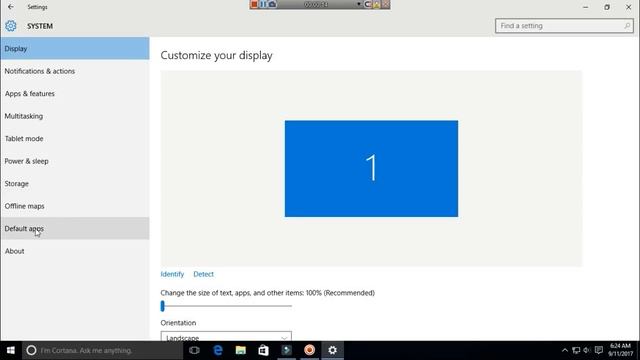
Task: Click the Orientation label
Action: tap(178, 322)
